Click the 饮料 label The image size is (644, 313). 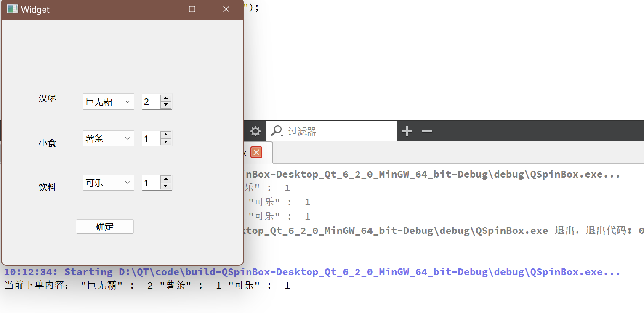coord(48,188)
